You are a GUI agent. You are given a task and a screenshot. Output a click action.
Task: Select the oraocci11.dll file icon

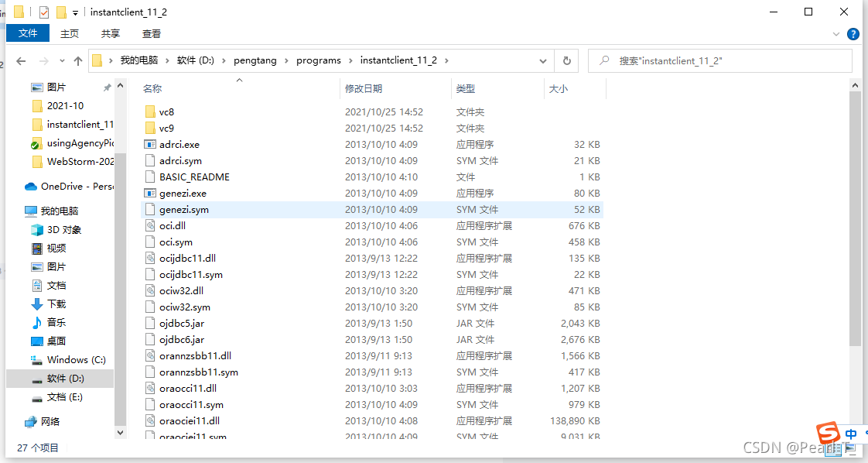[x=150, y=388]
